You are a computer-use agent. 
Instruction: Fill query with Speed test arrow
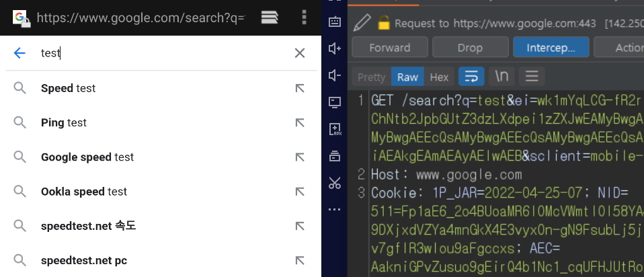click(300, 88)
